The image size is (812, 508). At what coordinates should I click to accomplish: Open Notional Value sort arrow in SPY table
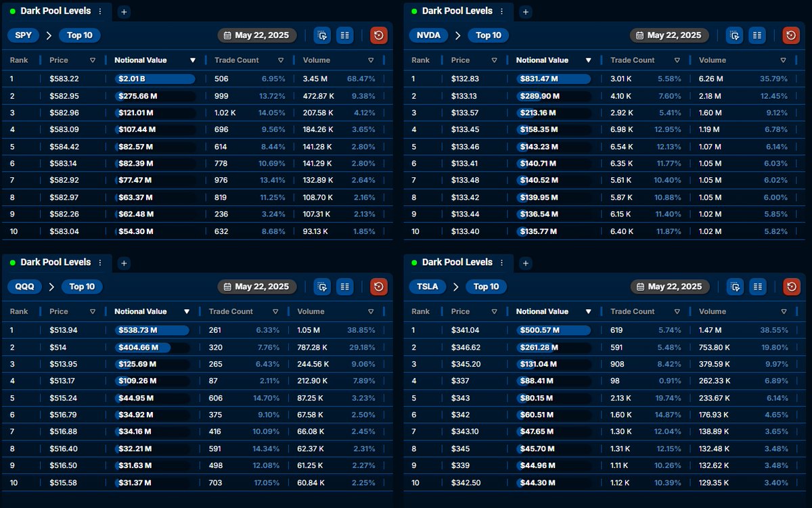coord(193,60)
